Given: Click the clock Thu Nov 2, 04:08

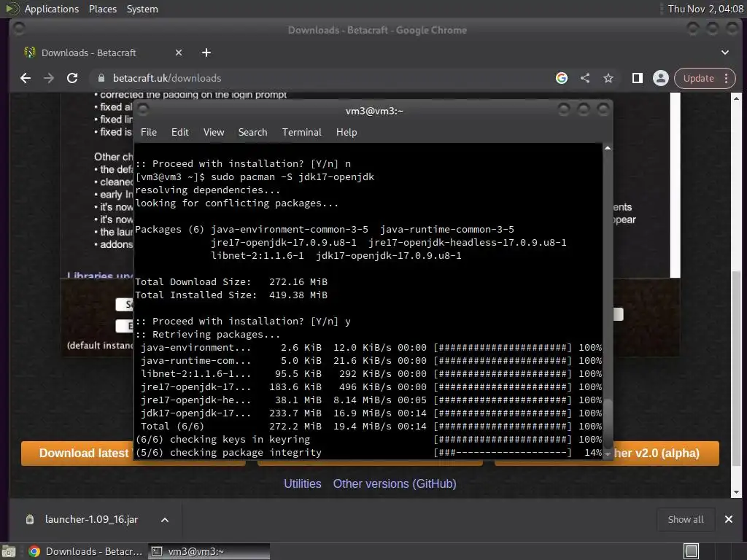Looking at the screenshot, I should [x=705, y=9].
